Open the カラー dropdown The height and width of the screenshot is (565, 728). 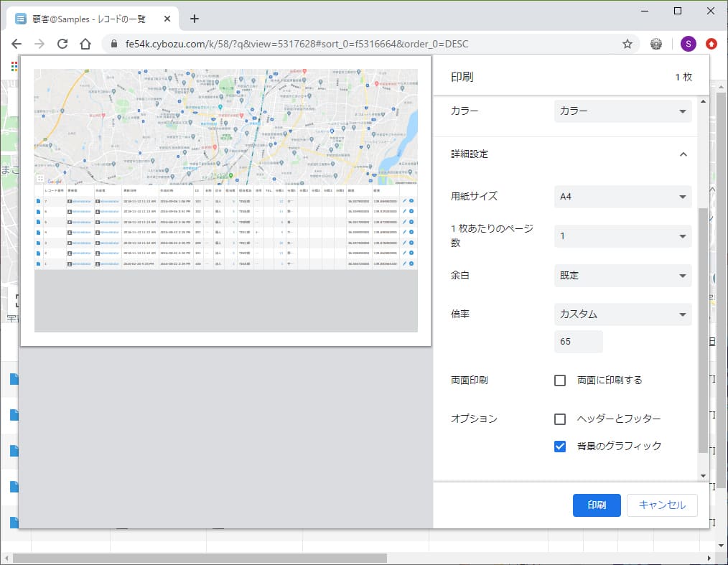(x=622, y=111)
